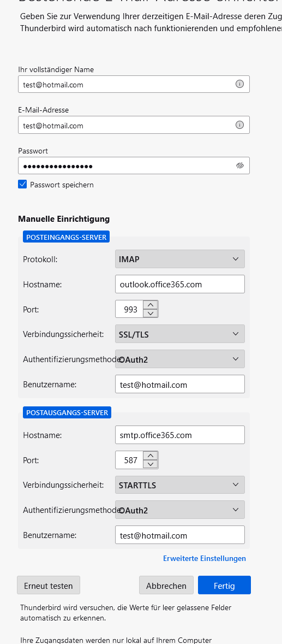Edit hostname smtp.office365.com field
This screenshot has height=644, width=282.
coord(180,435)
